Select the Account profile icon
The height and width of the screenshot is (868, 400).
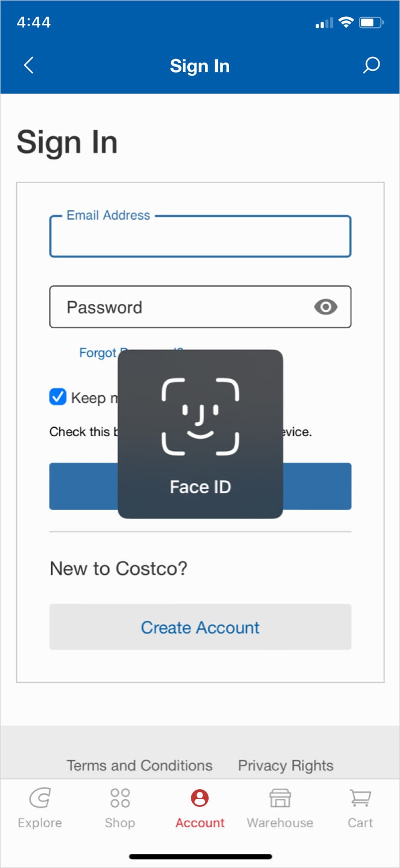pos(200,798)
